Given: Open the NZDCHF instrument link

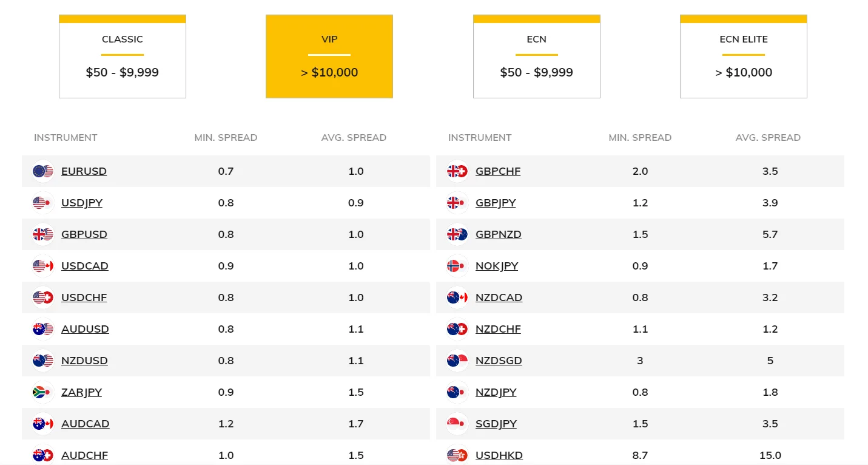Looking at the screenshot, I should (498, 329).
